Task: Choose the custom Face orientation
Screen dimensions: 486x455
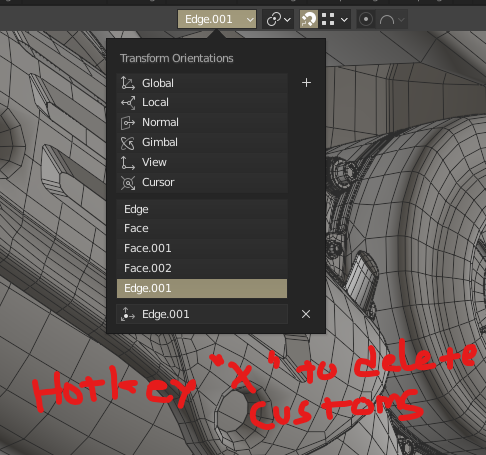Action: pyautogui.click(x=202, y=228)
